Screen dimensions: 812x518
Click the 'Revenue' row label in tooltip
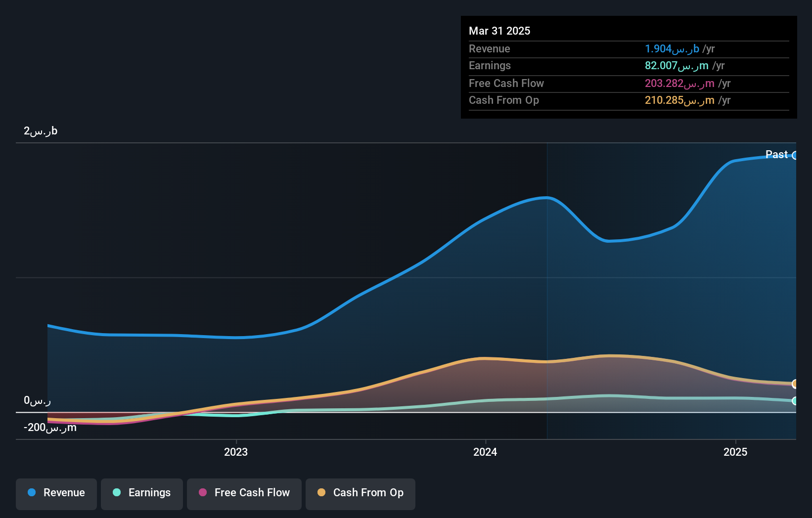pos(490,48)
